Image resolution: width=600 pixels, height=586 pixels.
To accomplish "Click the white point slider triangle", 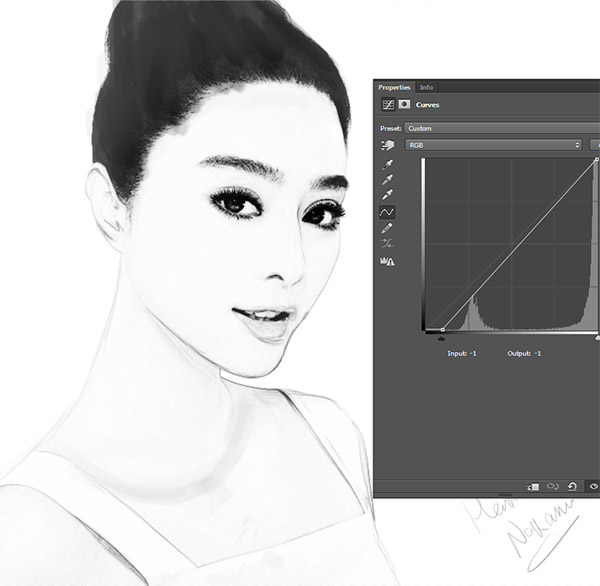I will point(597,338).
